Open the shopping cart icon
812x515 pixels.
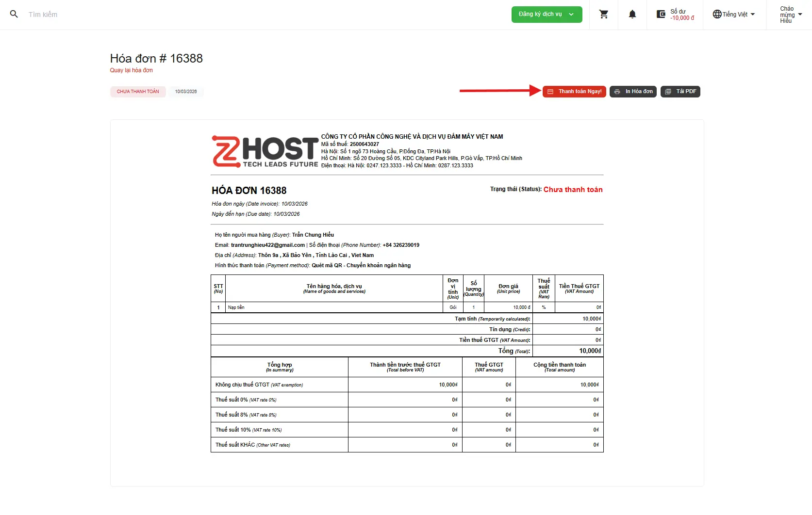tap(604, 14)
